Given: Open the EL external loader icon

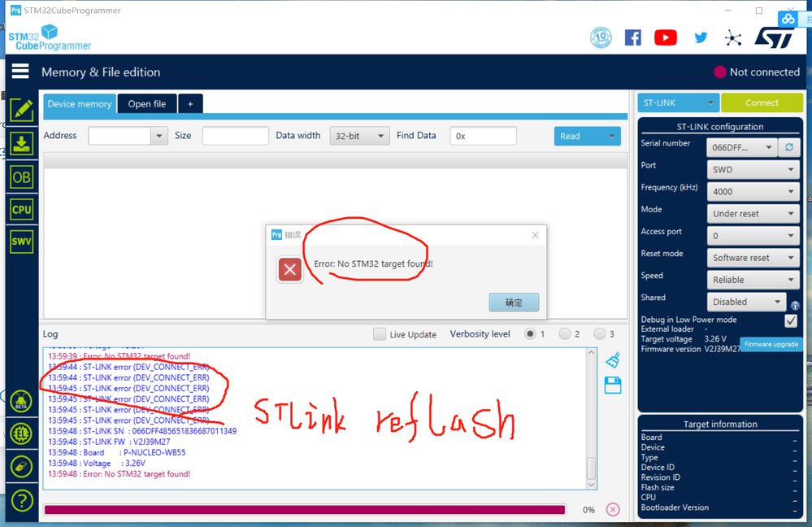Looking at the screenshot, I should click(x=21, y=433).
